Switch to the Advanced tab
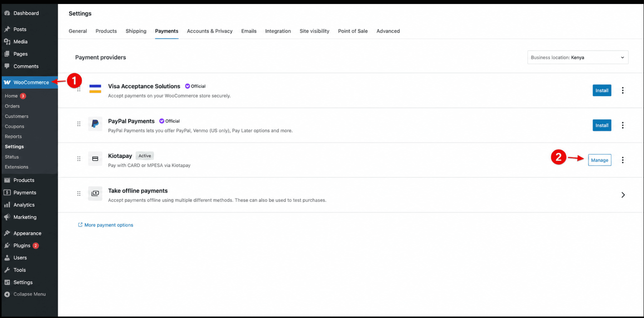 [x=388, y=31]
